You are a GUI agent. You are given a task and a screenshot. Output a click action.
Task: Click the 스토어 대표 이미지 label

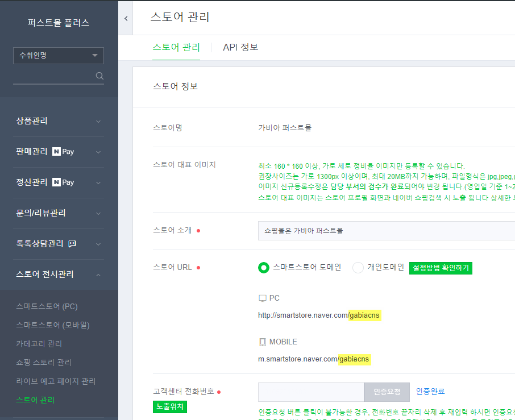(184, 164)
